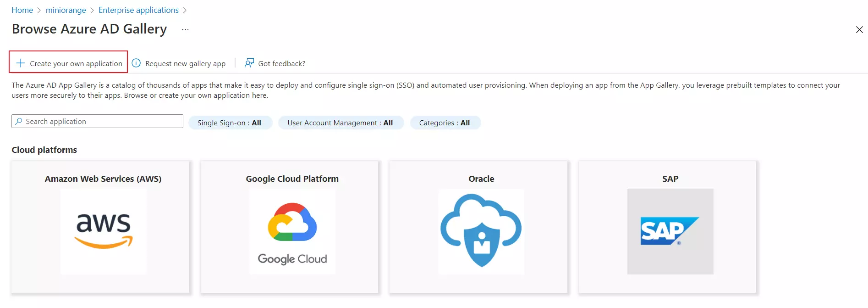Click Create your own application button
The image size is (868, 308).
(x=76, y=64)
